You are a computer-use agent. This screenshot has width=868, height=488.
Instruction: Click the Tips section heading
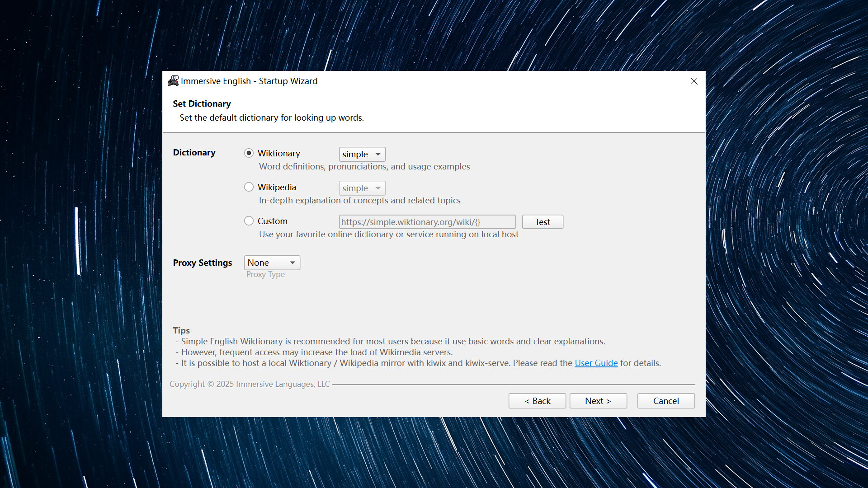pyautogui.click(x=181, y=330)
